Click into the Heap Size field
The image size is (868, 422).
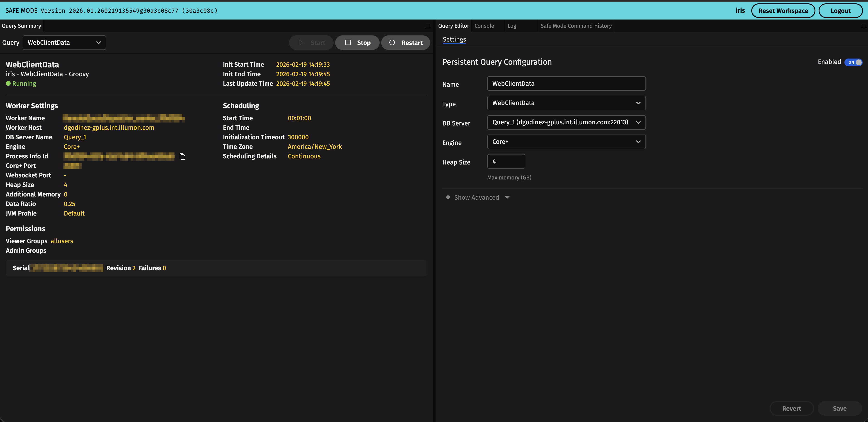tap(506, 162)
